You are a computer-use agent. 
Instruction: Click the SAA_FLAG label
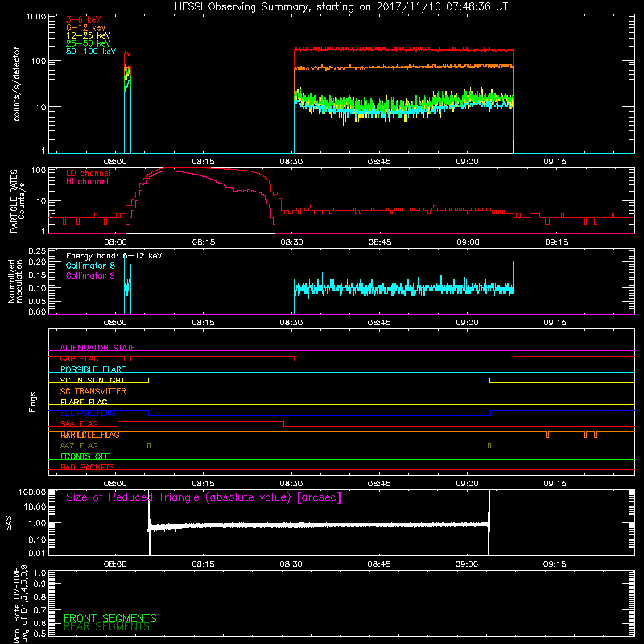coord(79,423)
